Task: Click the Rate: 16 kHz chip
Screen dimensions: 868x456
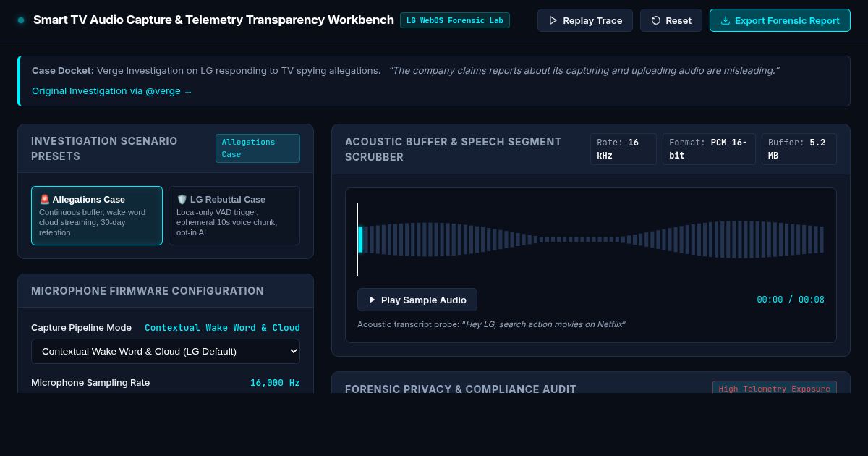Action: coord(624,149)
